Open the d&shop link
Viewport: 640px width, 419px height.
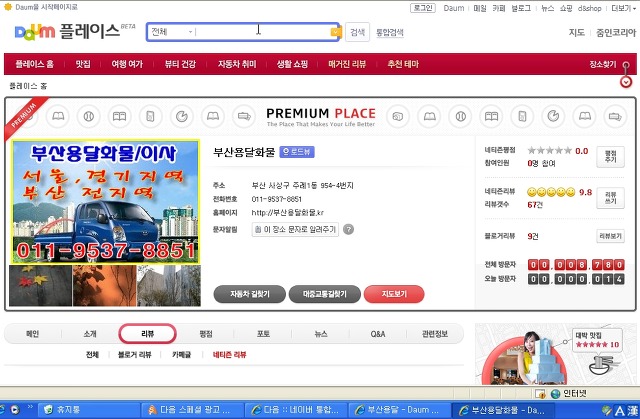coord(589,8)
